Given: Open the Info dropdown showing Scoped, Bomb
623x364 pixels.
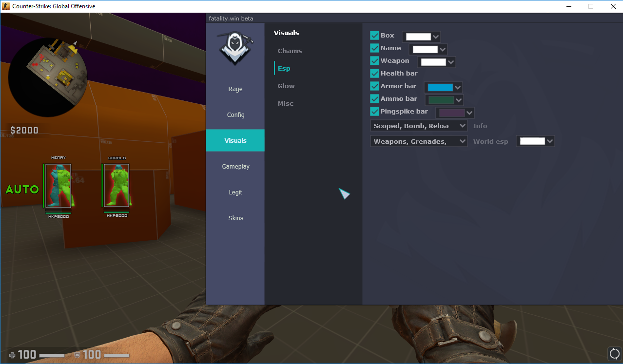Looking at the screenshot, I should tap(419, 126).
